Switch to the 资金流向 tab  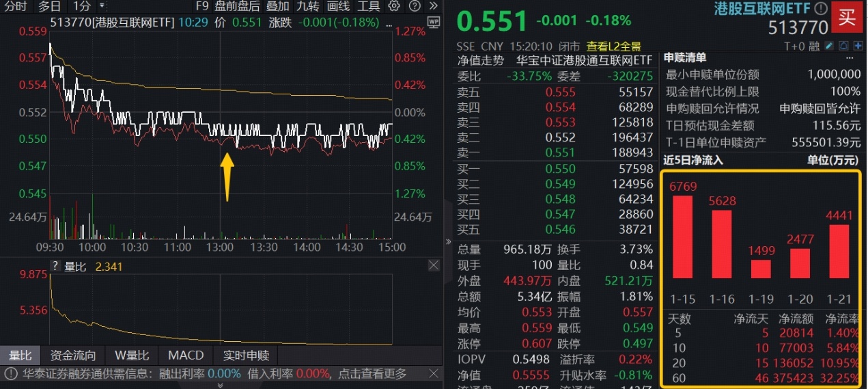click(73, 355)
